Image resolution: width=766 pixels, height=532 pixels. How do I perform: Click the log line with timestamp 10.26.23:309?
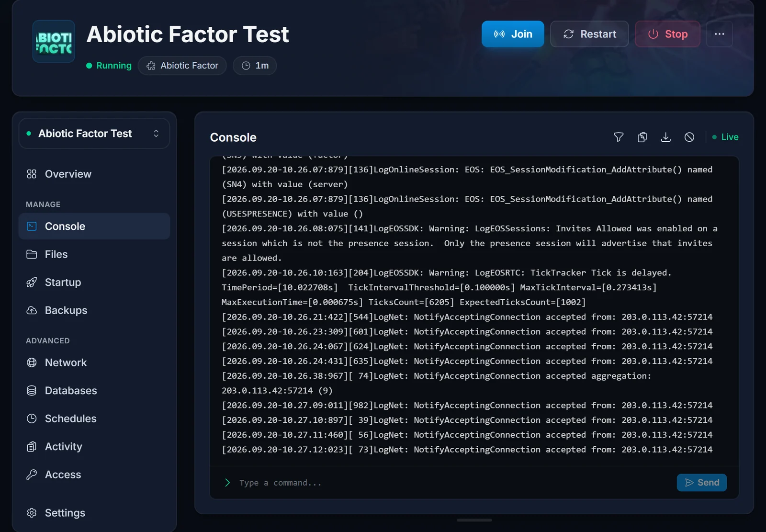(x=467, y=332)
